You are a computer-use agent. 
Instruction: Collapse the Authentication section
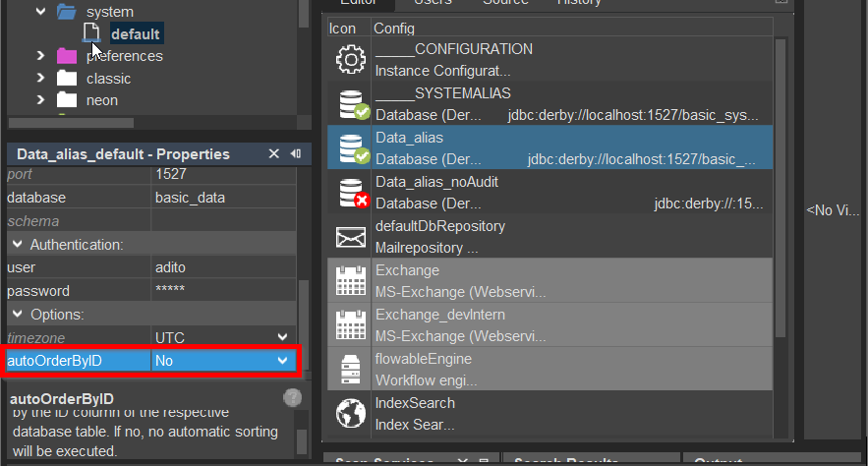[17, 244]
